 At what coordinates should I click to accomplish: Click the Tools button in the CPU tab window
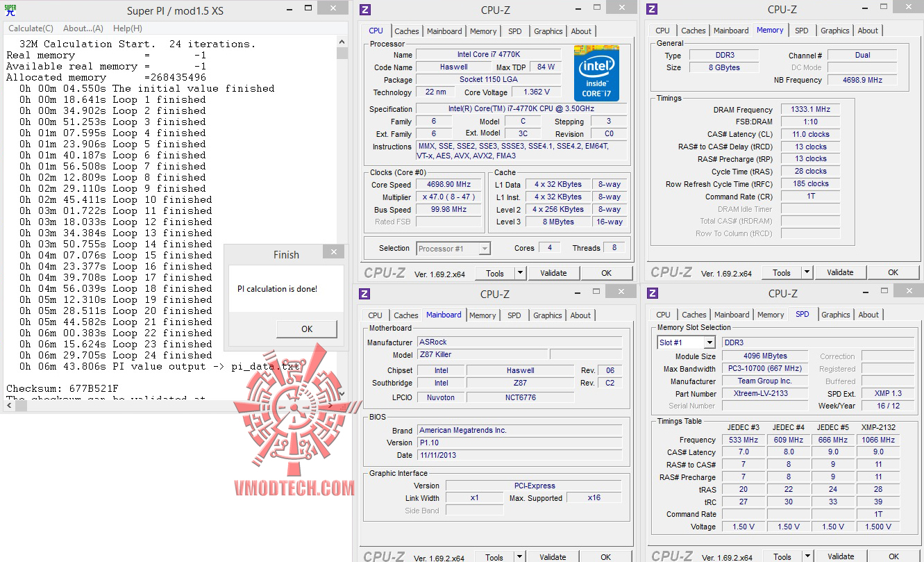(495, 273)
